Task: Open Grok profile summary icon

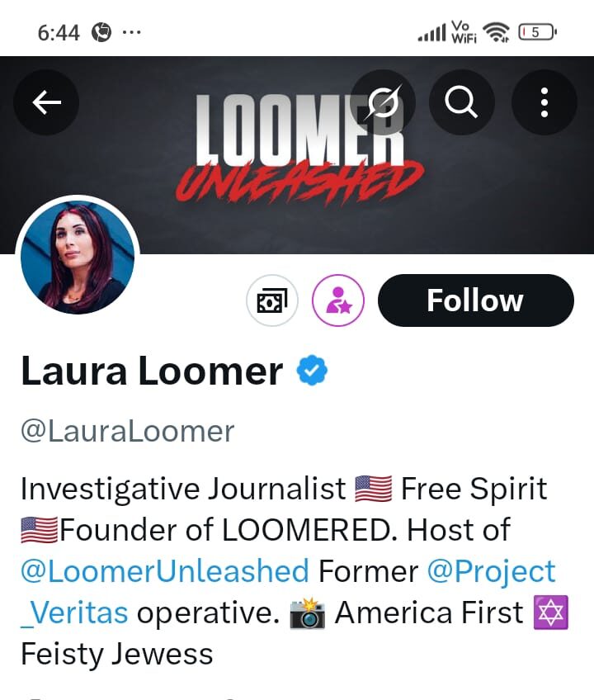Action: point(383,102)
